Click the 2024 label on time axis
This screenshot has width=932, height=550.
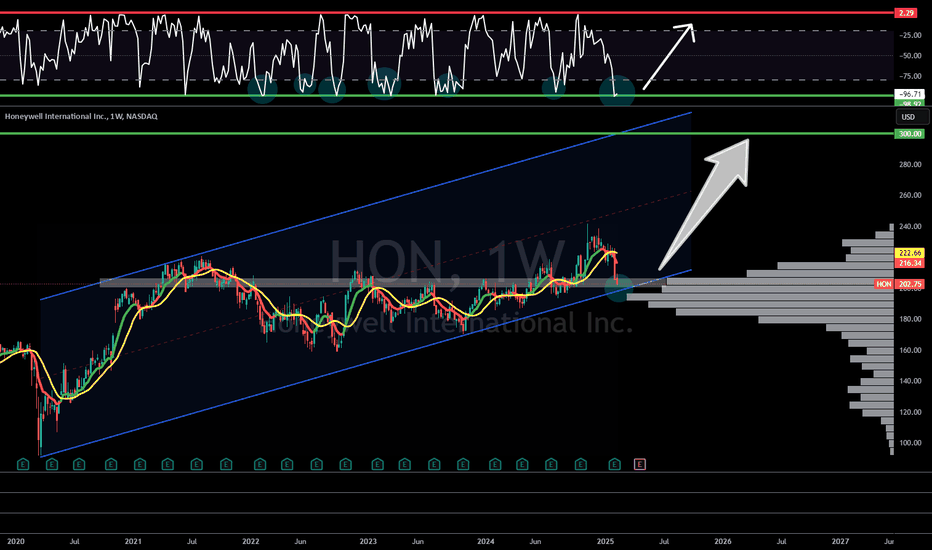tap(486, 542)
